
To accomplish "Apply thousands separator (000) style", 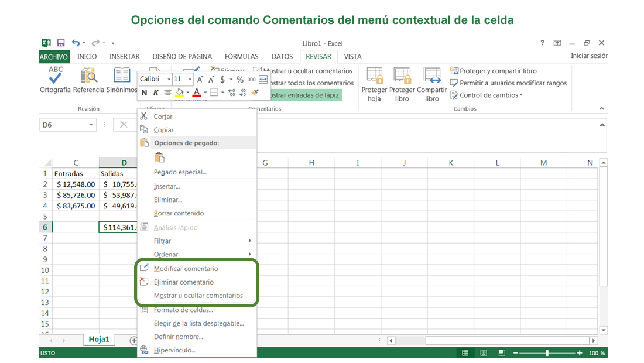I will point(251,79).
